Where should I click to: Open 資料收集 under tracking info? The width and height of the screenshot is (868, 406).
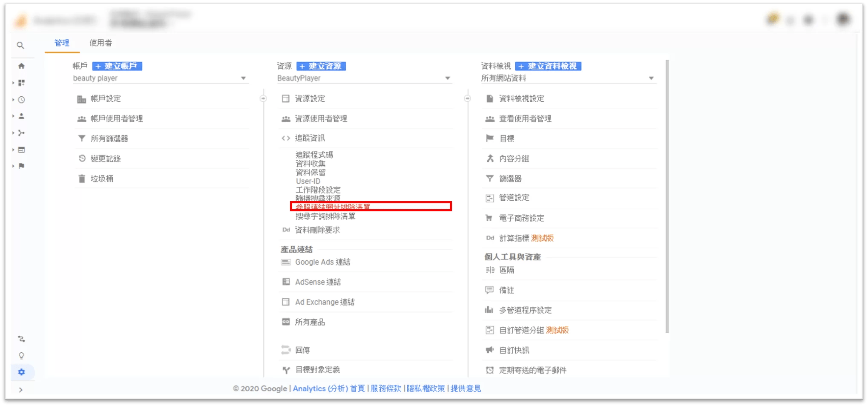[310, 164]
